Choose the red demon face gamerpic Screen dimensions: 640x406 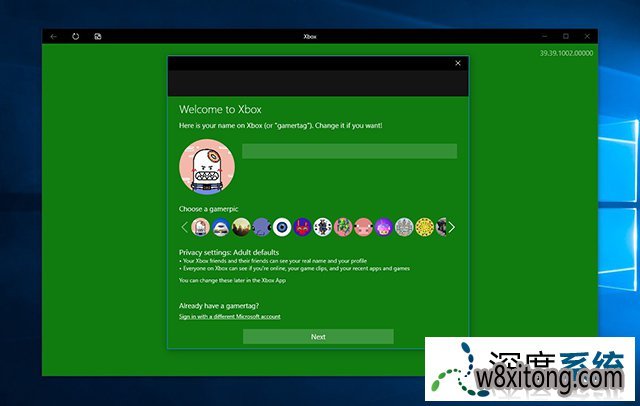tap(303, 227)
